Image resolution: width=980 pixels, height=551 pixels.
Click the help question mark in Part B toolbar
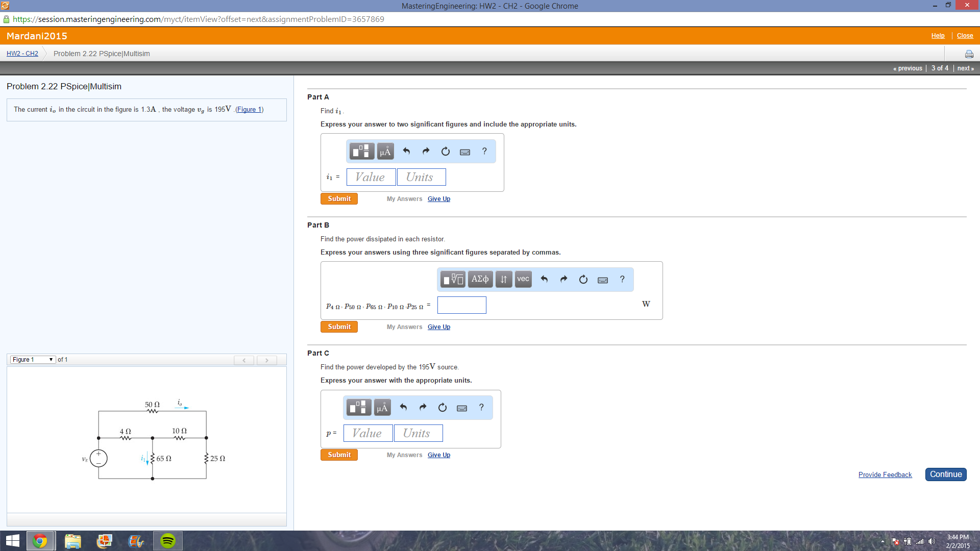622,279
